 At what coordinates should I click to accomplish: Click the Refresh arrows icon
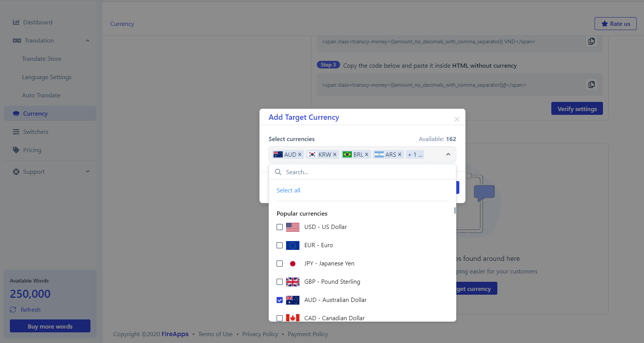tap(13, 310)
